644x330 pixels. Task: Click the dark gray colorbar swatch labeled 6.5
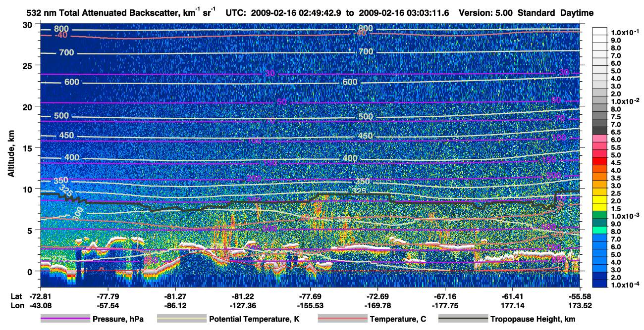point(600,132)
